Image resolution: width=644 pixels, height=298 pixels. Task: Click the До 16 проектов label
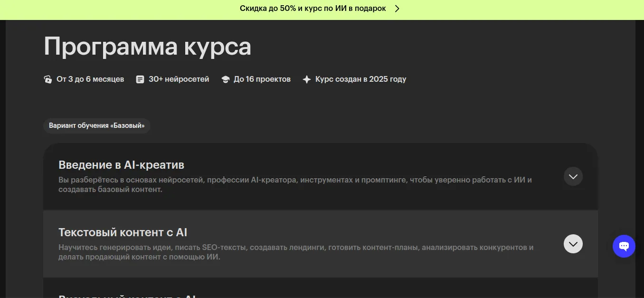click(x=262, y=79)
